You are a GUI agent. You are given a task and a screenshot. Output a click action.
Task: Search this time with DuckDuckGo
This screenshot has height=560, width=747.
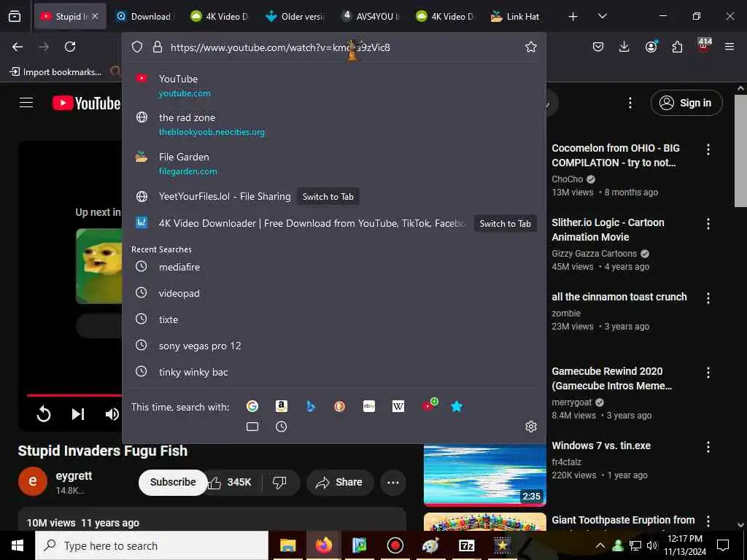click(339, 406)
